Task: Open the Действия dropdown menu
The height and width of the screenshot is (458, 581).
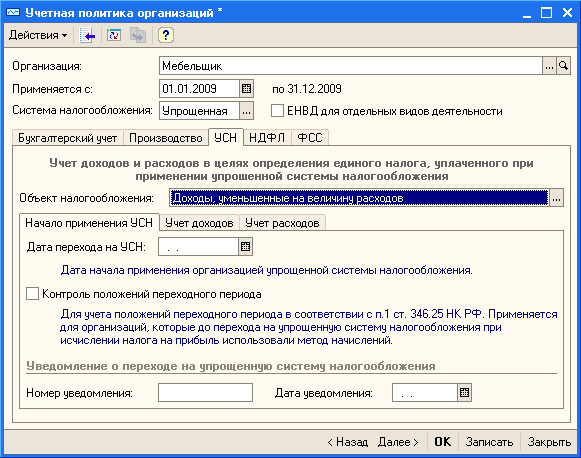Action: click(38, 35)
